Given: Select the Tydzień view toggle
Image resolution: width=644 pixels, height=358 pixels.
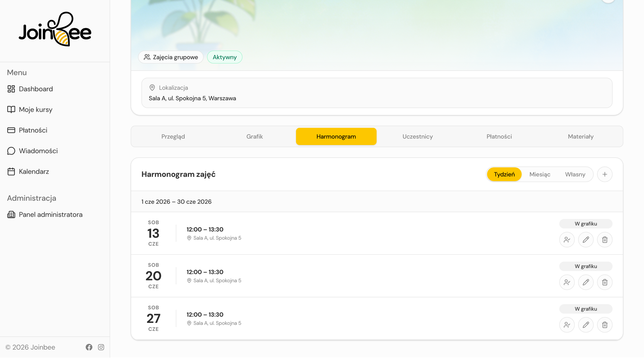Looking at the screenshot, I should tap(504, 174).
